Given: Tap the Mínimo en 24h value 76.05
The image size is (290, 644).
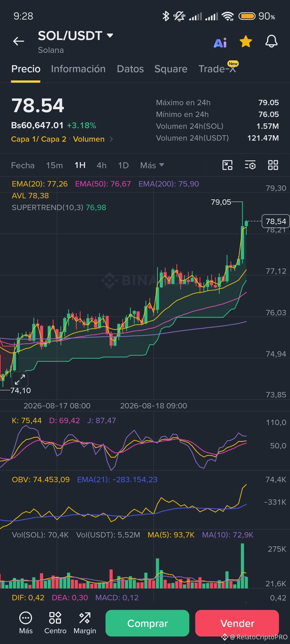Looking at the screenshot, I should [269, 114].
